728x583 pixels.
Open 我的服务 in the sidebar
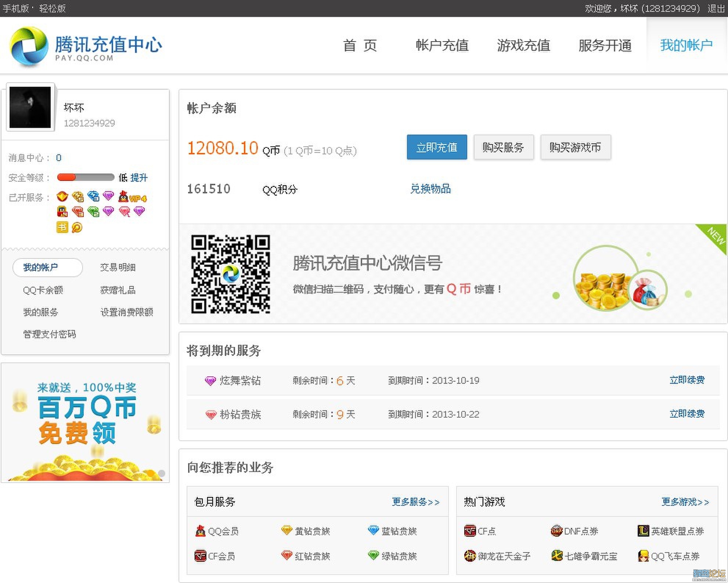[x=41, y=312]
